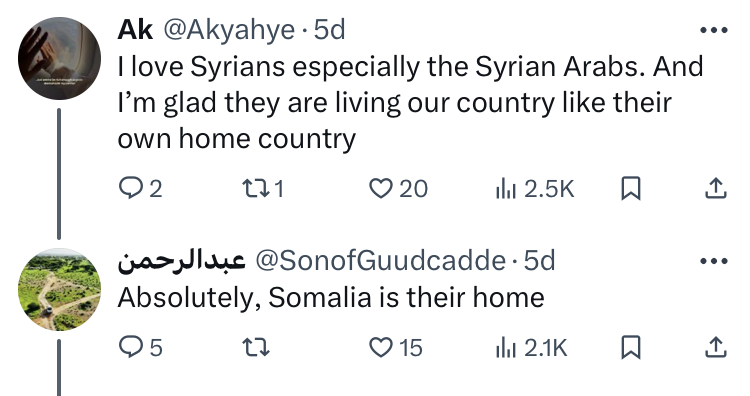Open more options for Ak's tweet

[x=714, y=30]
